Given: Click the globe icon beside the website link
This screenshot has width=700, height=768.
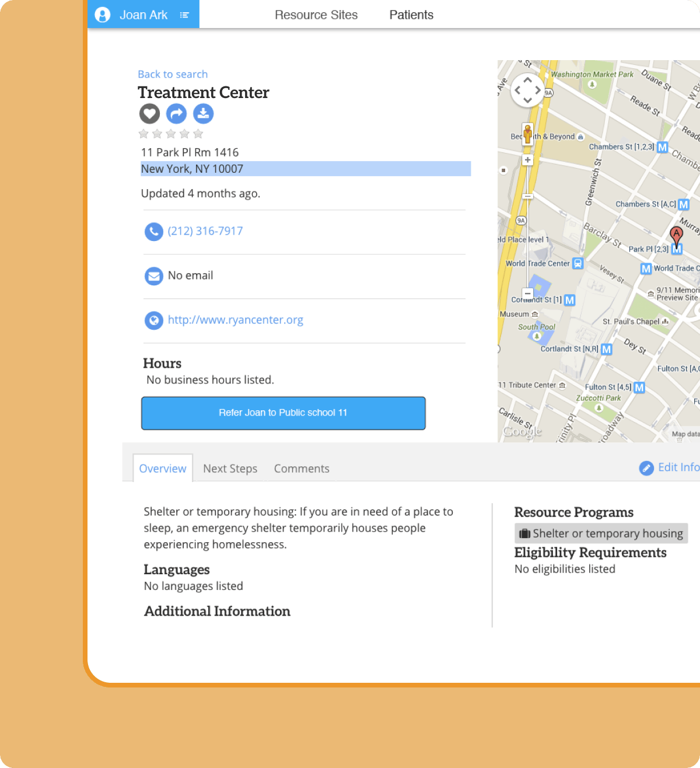Looking at the screenshot, I should pos(153,320).
